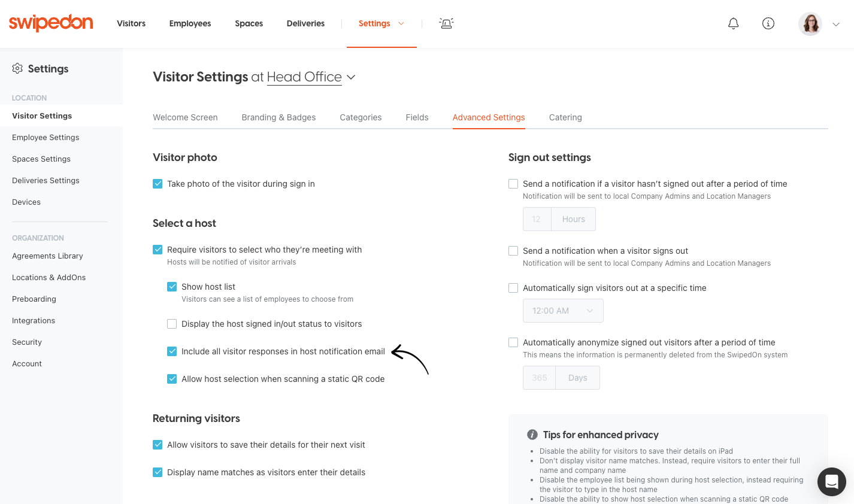Open the Head Office location dropdown
Image resolution: width=854 pixels, height=504 pixels.
[351, 77]
